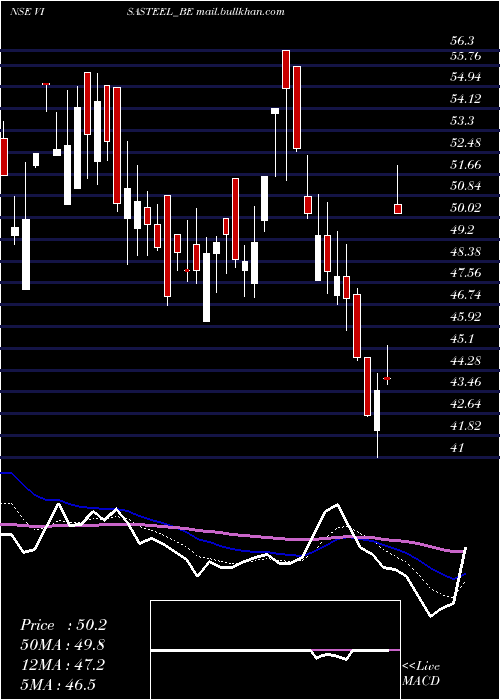This screenshot has height=700, width=500.
Task: Click the latest red candle near 50.02
Action: pos(398,208)
